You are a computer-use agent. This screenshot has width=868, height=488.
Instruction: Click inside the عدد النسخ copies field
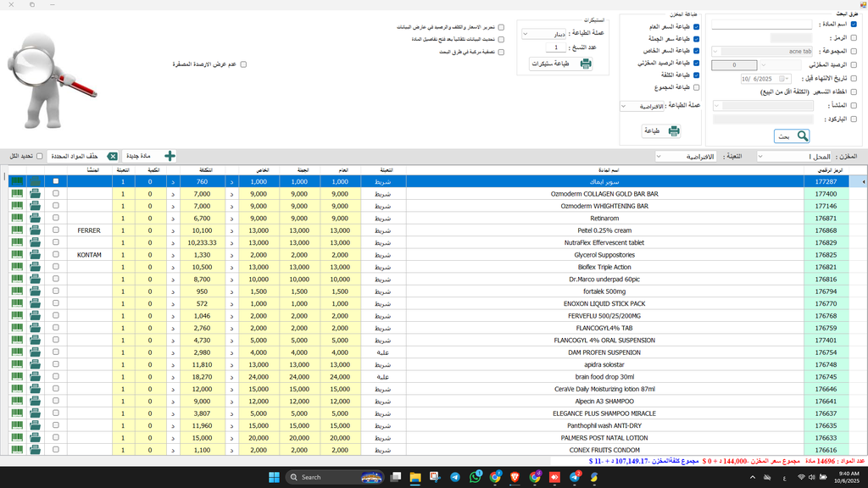pos(556,47)
